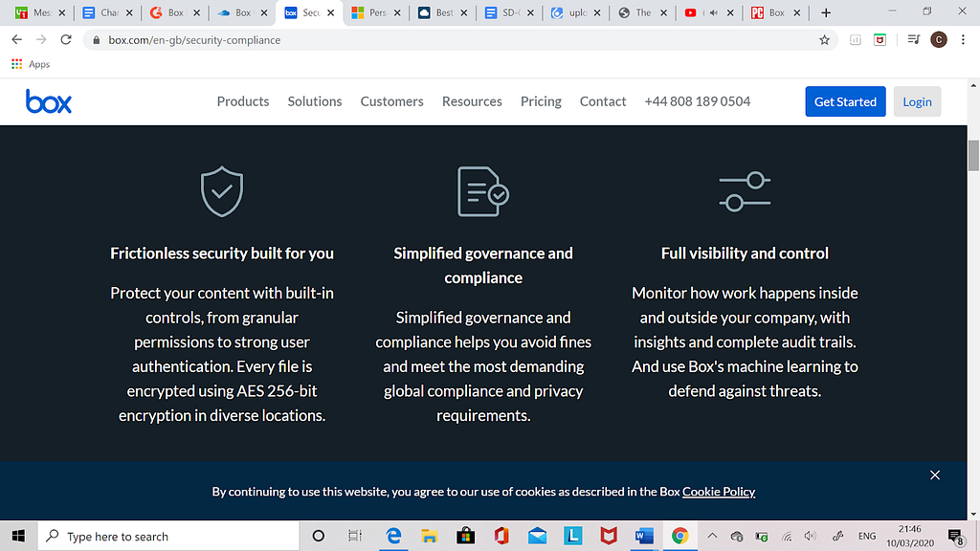Open the Solutions menu
Screen dimensions: 980x551
pos(314,101)
